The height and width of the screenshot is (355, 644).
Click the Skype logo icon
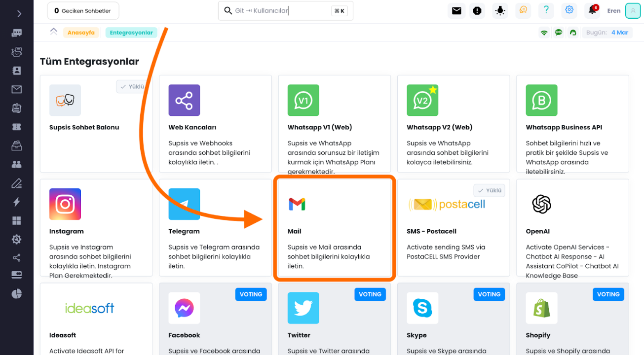tap(422, 308)
